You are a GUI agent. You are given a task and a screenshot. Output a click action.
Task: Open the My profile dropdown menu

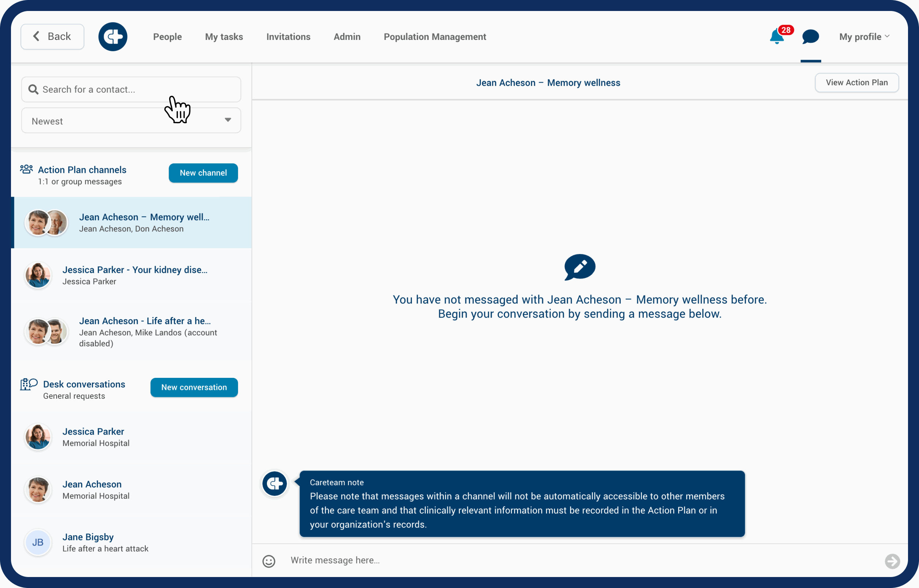coord(864,37)
